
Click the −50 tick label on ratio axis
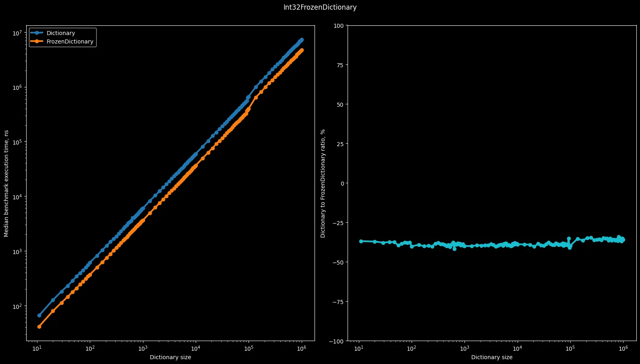coord(338,263)
